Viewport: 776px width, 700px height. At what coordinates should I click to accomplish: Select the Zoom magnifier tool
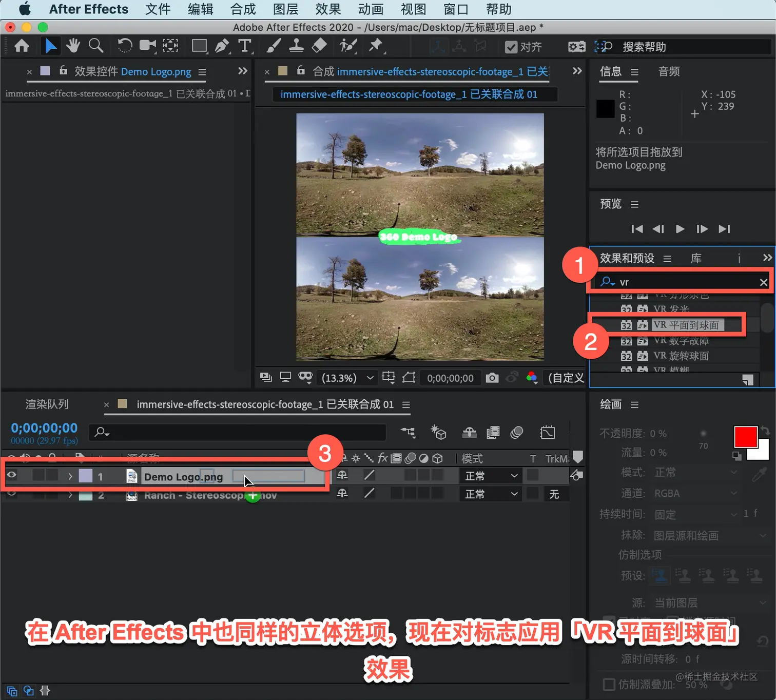point(96,46)
